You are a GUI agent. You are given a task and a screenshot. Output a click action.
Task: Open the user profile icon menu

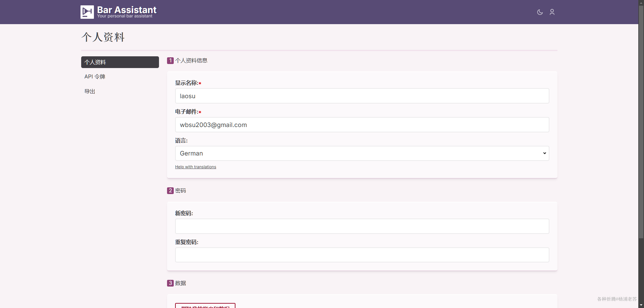pos(552,12)
